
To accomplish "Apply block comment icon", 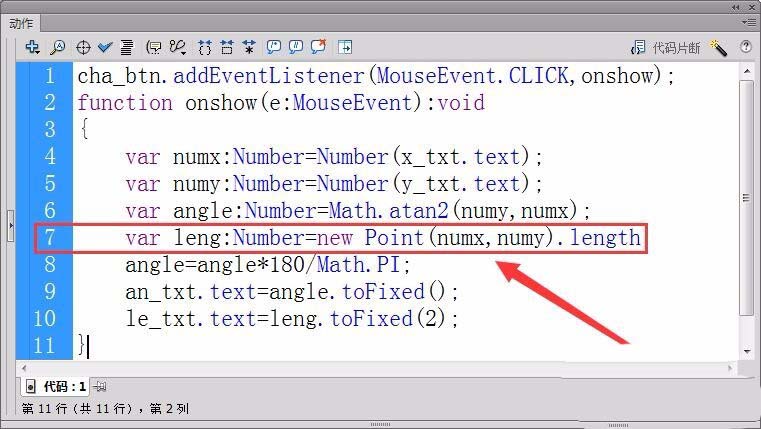I will [x=274, y=47].
